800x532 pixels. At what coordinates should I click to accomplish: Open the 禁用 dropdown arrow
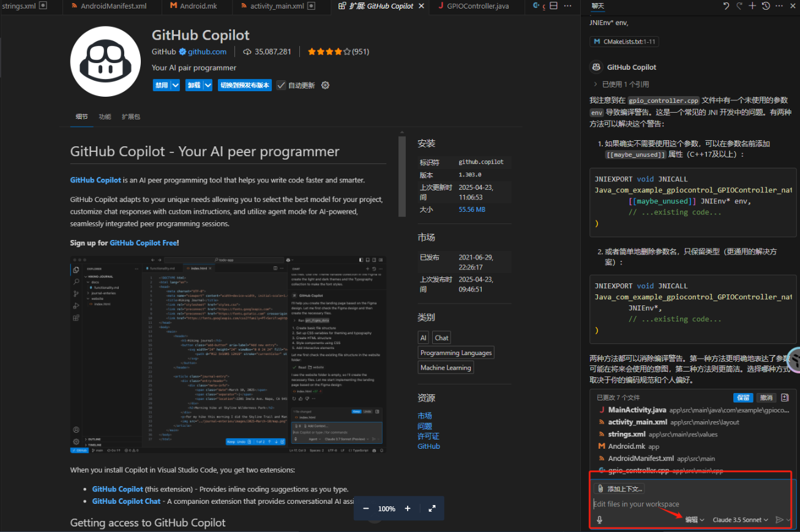[176, 85]
